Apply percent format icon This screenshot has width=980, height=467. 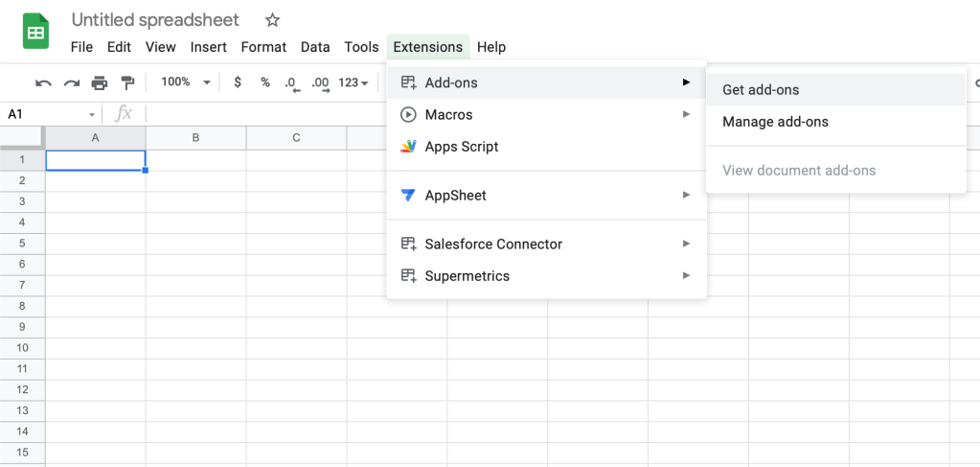(265, 83)
